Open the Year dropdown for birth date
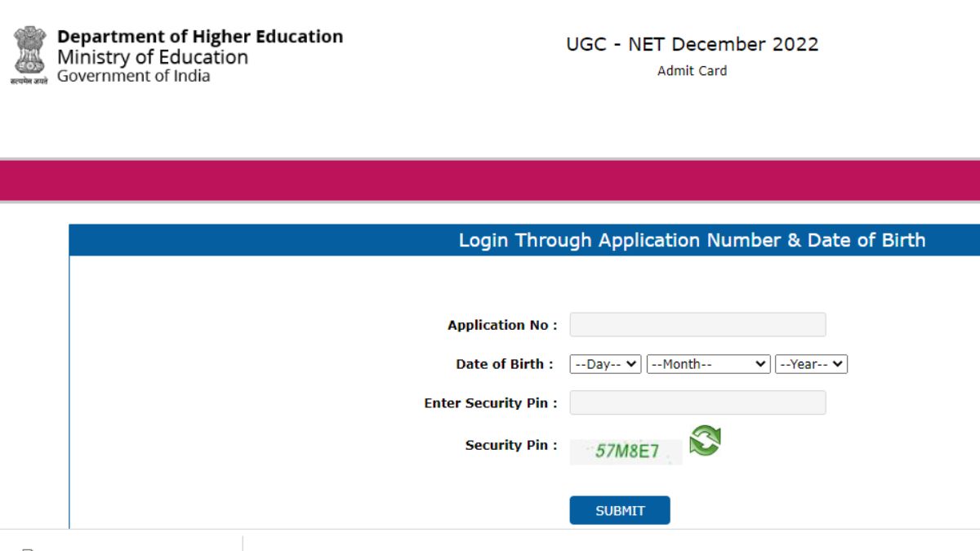Image resolution: width=980 pixels, height=551 pixels. click(811, 364)
